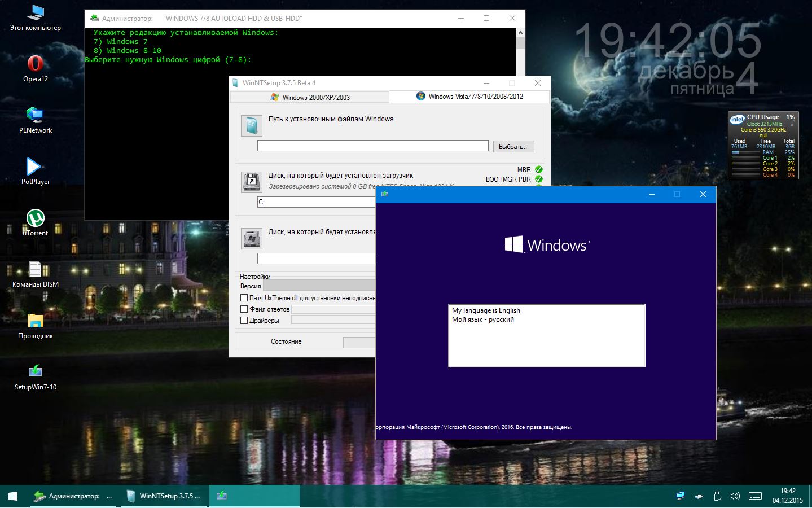Open the 'Команды DISM' text file icon
This screenshot has width=812, height=508.
35,274
